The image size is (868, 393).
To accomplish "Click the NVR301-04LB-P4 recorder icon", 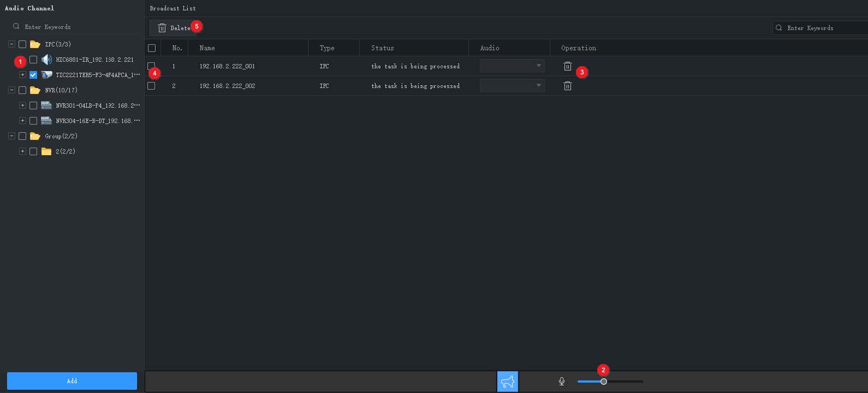I will point(46,105).
